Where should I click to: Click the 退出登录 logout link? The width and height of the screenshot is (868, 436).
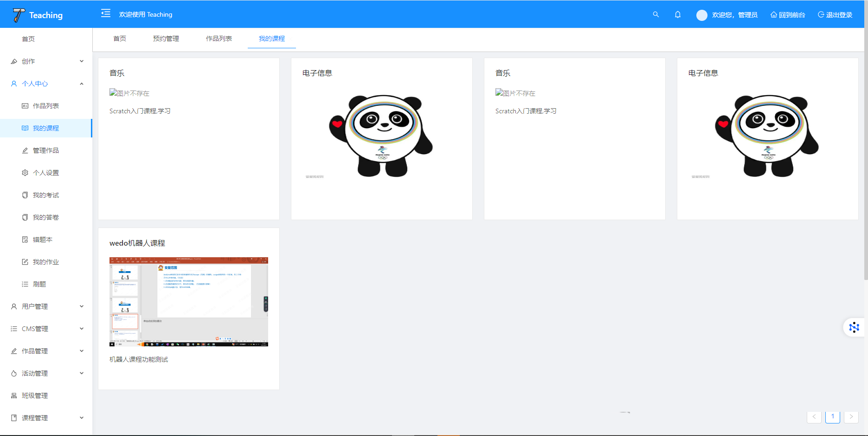tap(835, 15)
